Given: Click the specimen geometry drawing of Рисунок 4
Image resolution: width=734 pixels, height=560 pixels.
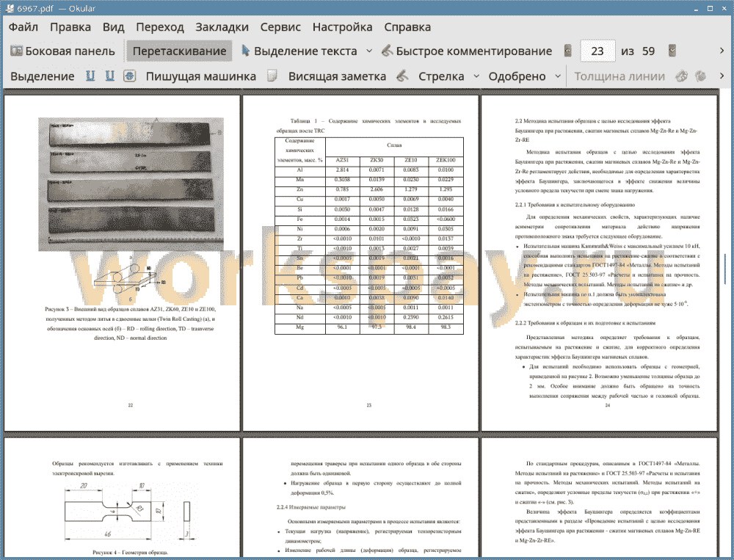Looking at the screenshot, I should tap(127, 512).
